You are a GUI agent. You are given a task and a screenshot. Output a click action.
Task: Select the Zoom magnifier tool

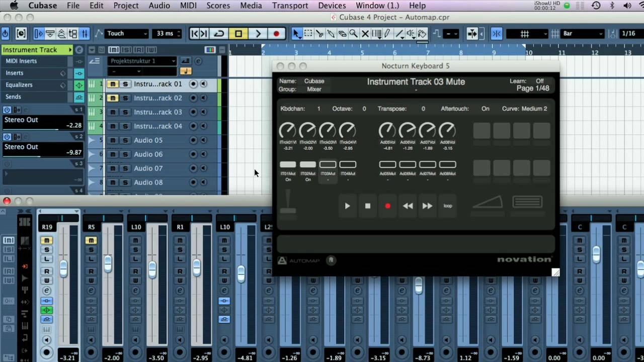click(354, 34)
